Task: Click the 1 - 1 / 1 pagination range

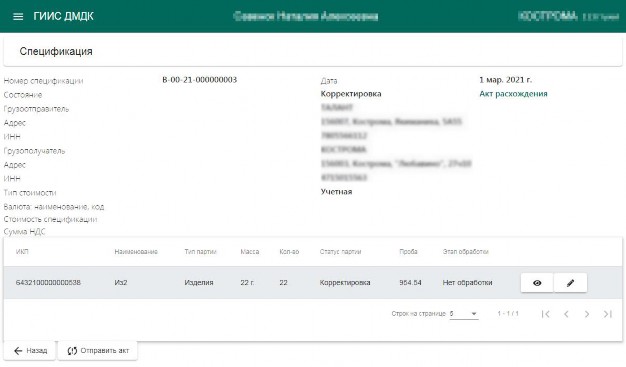Action: [x=508, y=314]
